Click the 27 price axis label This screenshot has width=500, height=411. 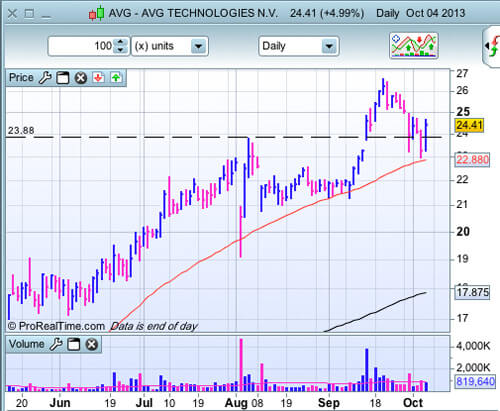pos(462,73)
